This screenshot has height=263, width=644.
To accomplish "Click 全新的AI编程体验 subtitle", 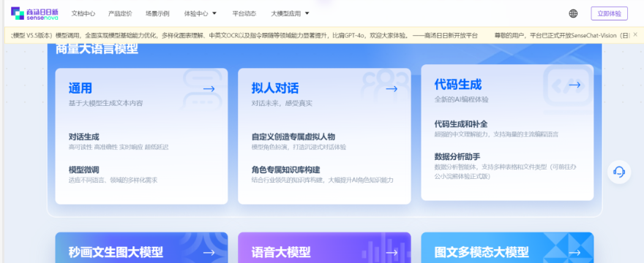I will pos(461,99).
